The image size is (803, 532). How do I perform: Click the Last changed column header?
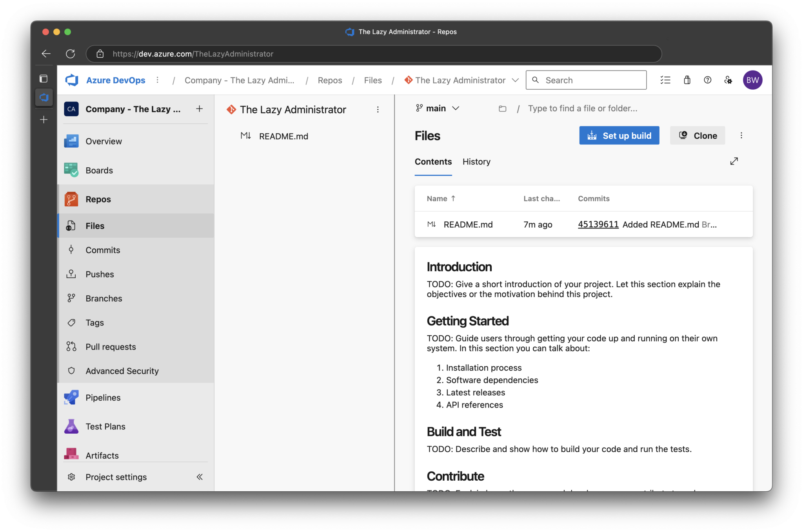click(x=541, y=199)
